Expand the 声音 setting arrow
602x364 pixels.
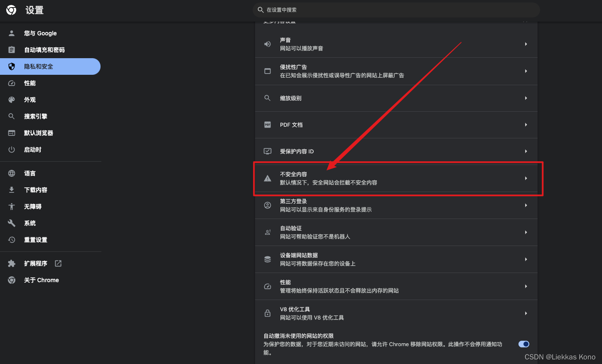coord(526,44)
